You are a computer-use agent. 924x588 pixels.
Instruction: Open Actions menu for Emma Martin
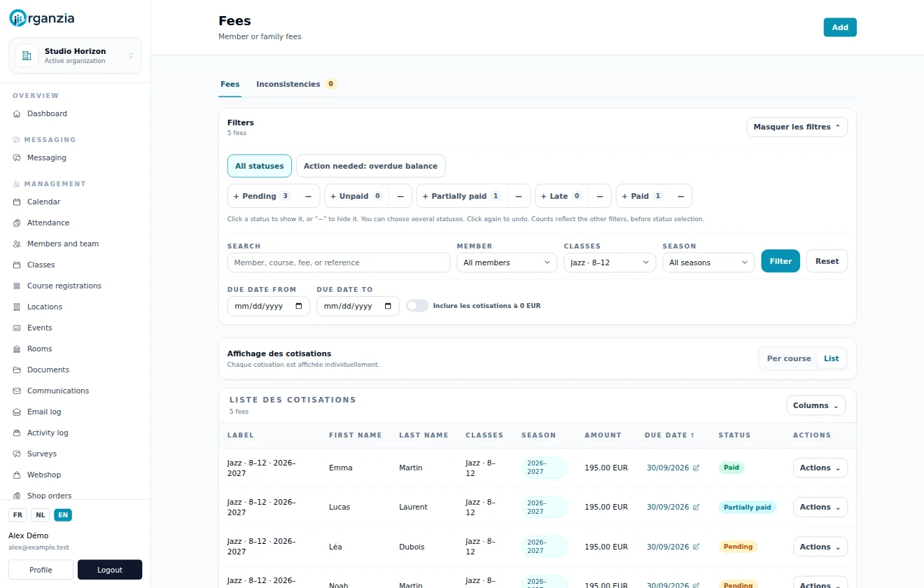[x=820, y=468]
